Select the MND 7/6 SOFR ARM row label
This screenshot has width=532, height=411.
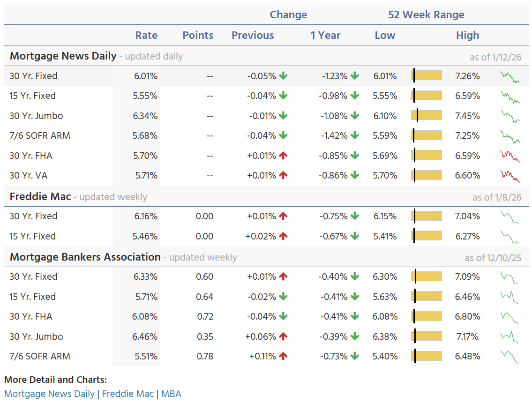tap(40, 135)
